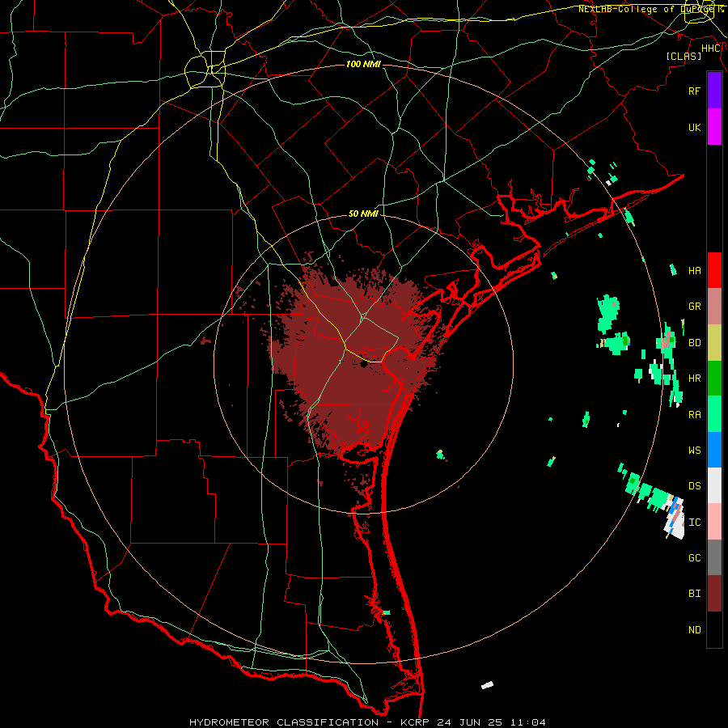Click the WS legend label
Screen dimensions: 728x728
click(694, 450)
